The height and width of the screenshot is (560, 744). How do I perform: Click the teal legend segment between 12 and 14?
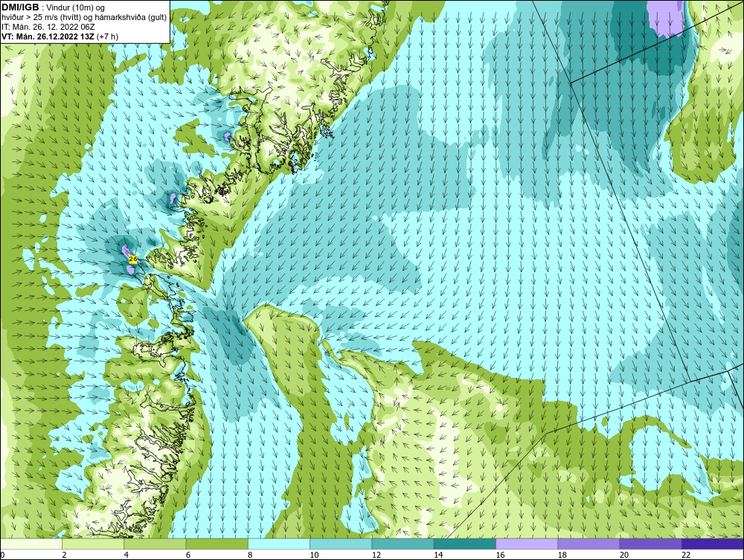pyautogui.click(x=403, y=544)
